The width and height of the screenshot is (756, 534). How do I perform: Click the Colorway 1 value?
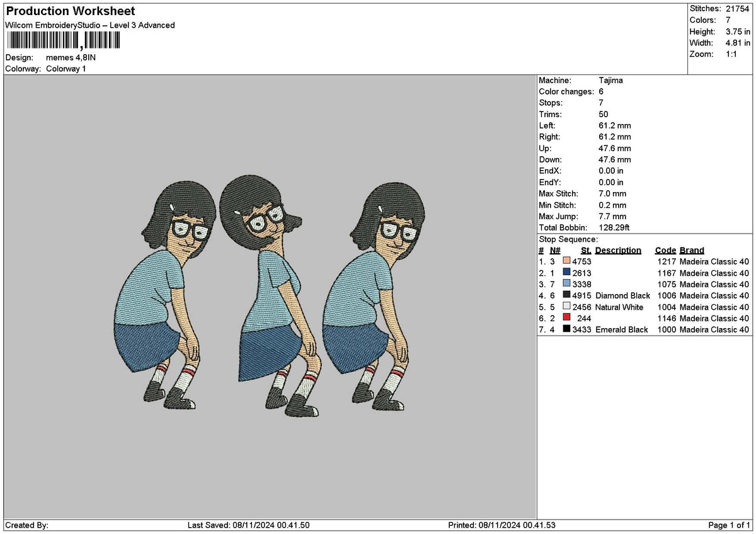pos(66,69)
